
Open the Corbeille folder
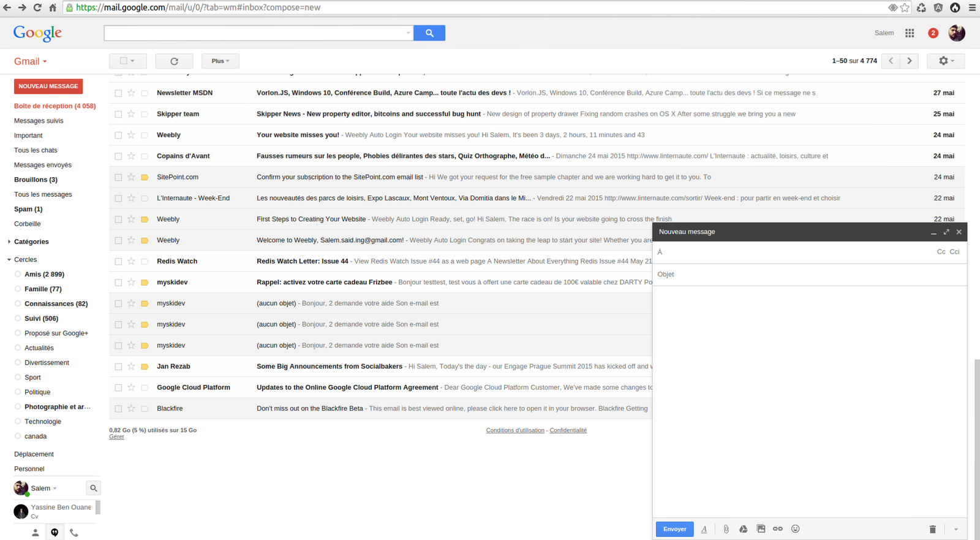pos(27,224)
